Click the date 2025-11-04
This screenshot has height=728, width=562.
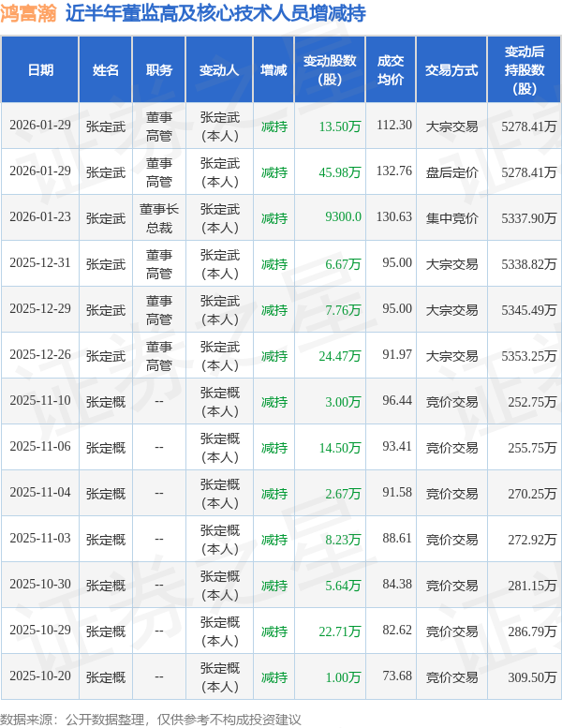(40, 493)
